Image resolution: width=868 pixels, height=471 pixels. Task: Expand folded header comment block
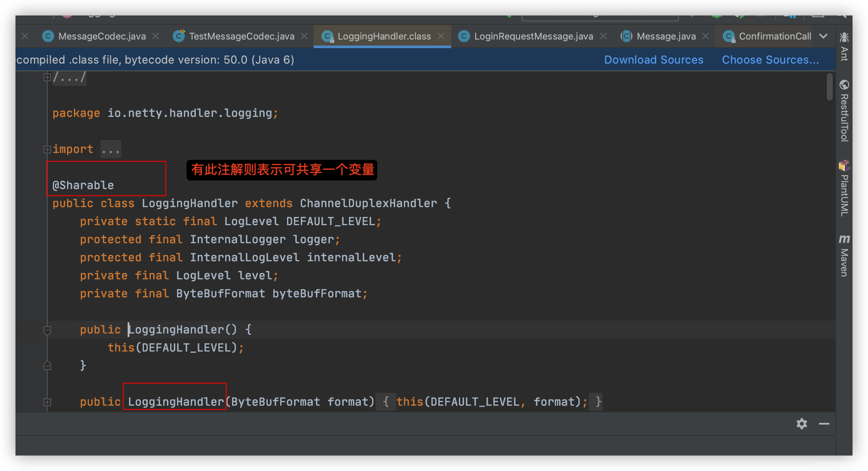click(47, 77)
